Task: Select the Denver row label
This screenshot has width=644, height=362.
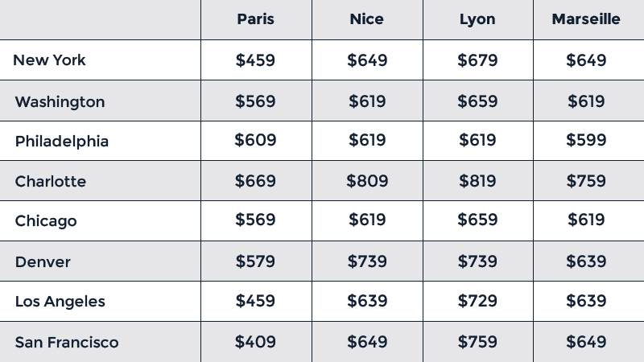Action: [43, 262]
